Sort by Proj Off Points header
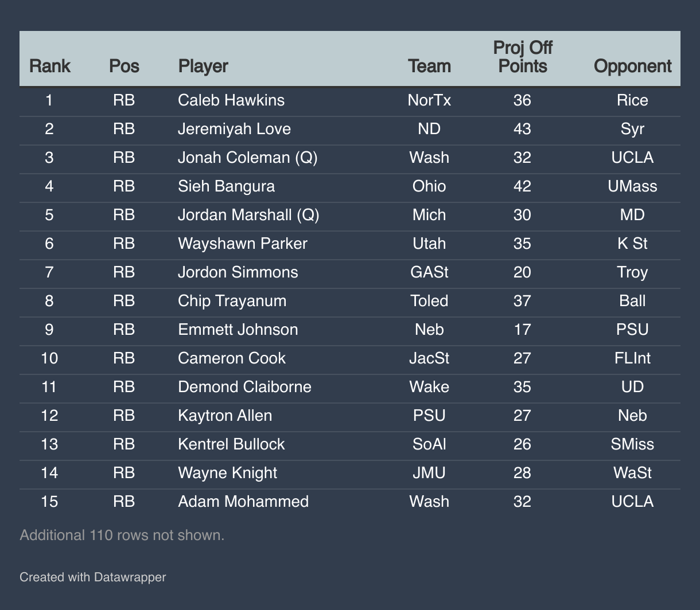The height and width of the screenshot is (610, 700). point(522,57)
